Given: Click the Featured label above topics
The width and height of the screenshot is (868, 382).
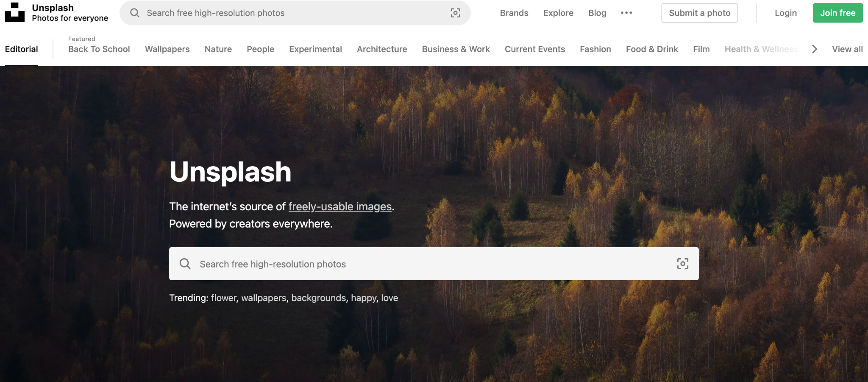Looking at the screenshot, I should tap(82, 39).
